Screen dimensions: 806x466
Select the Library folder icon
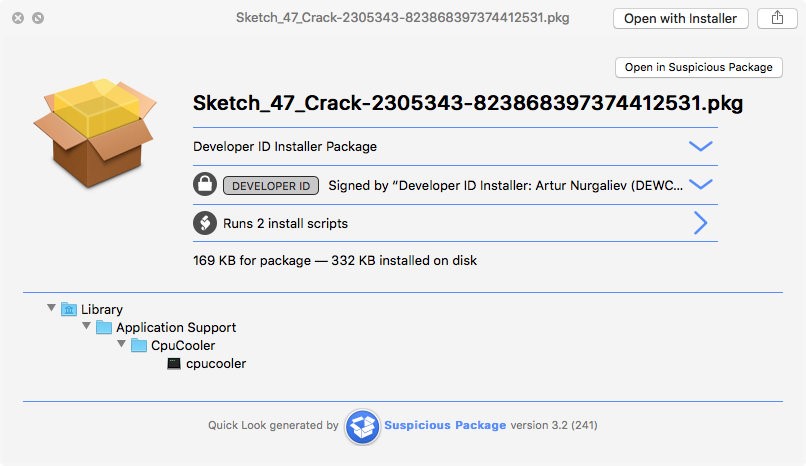(x=69, y=310)
